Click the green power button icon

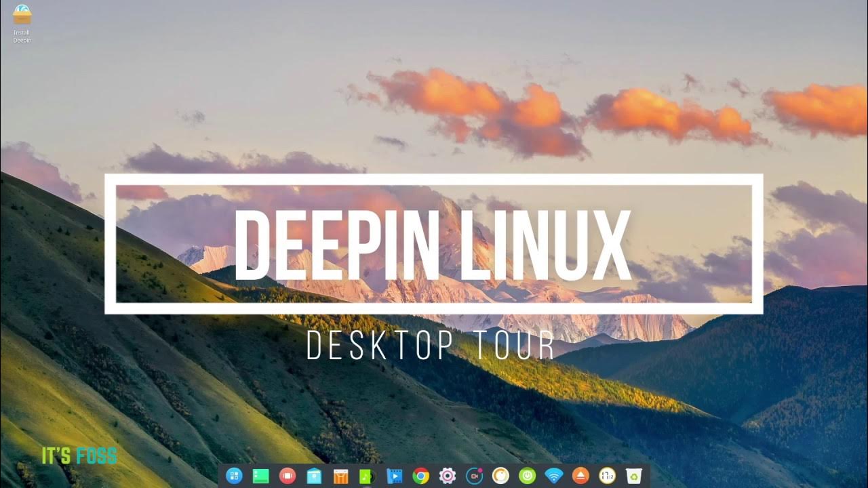point(527,476)
